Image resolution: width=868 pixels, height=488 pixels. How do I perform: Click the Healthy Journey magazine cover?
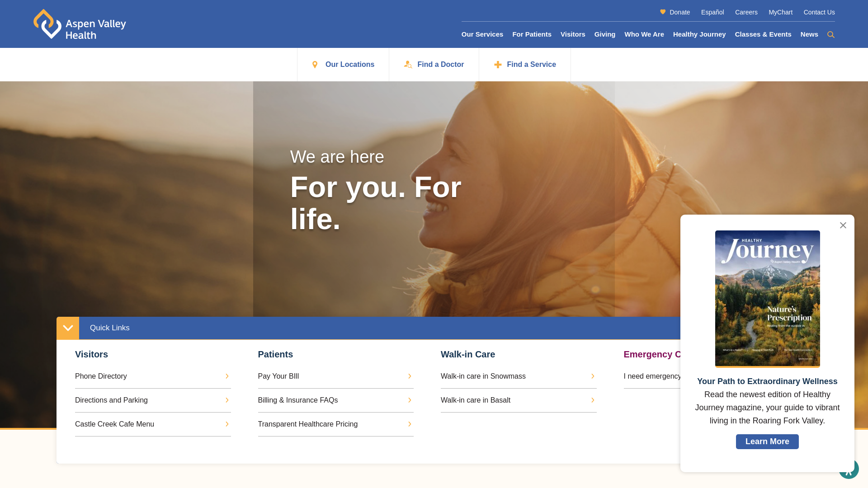768,299
